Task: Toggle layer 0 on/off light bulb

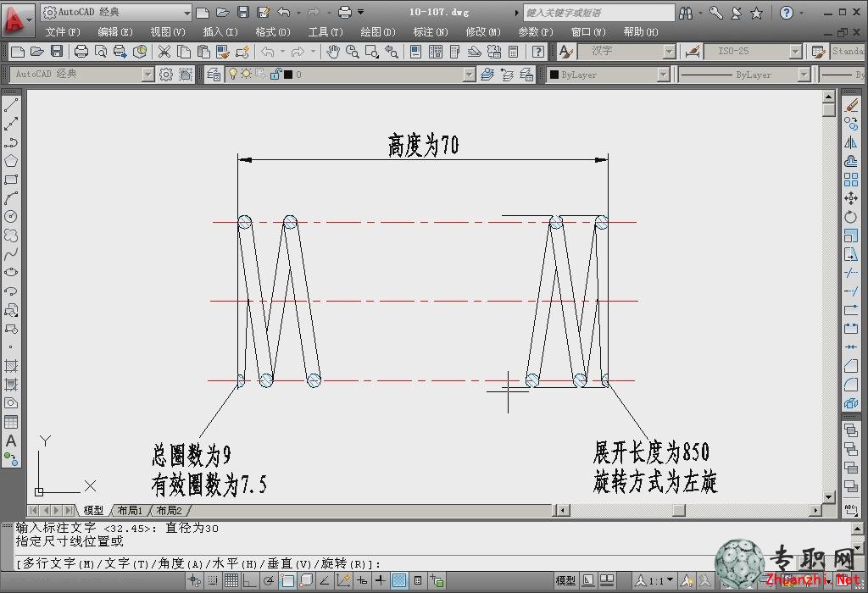Action: click(x=233, y=74)
